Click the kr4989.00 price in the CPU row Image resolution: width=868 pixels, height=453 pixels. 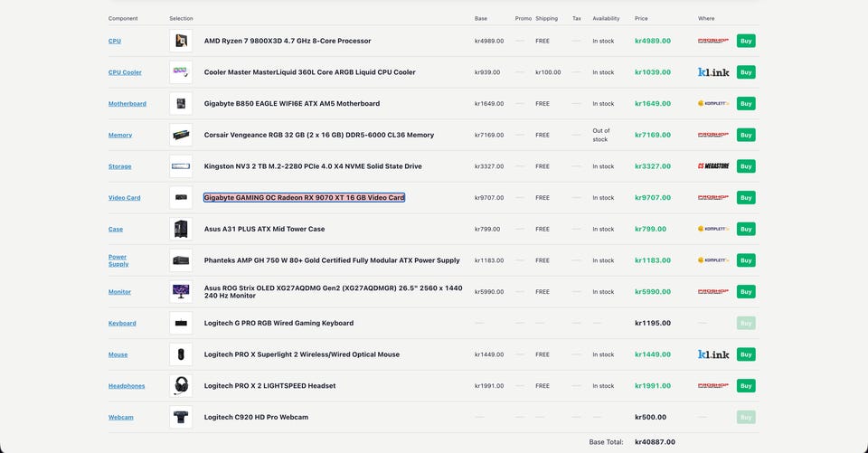point(653,41)
